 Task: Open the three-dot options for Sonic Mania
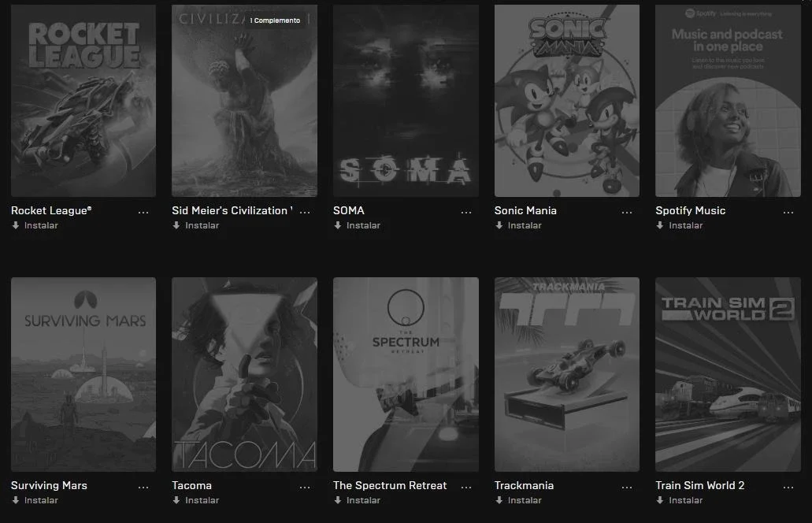pos(627,212)
